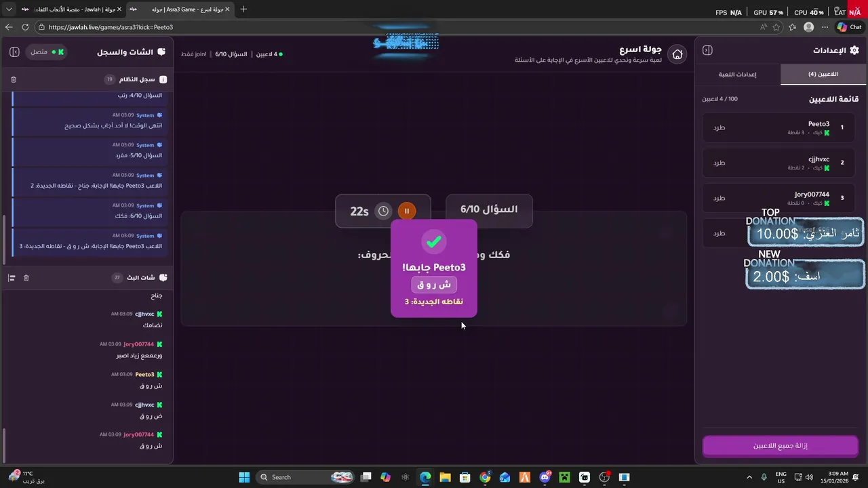Add this page to favorites with star icon
Image resolution: width=868 pixels, height=488 pixels.
click(x=776, y=27)
